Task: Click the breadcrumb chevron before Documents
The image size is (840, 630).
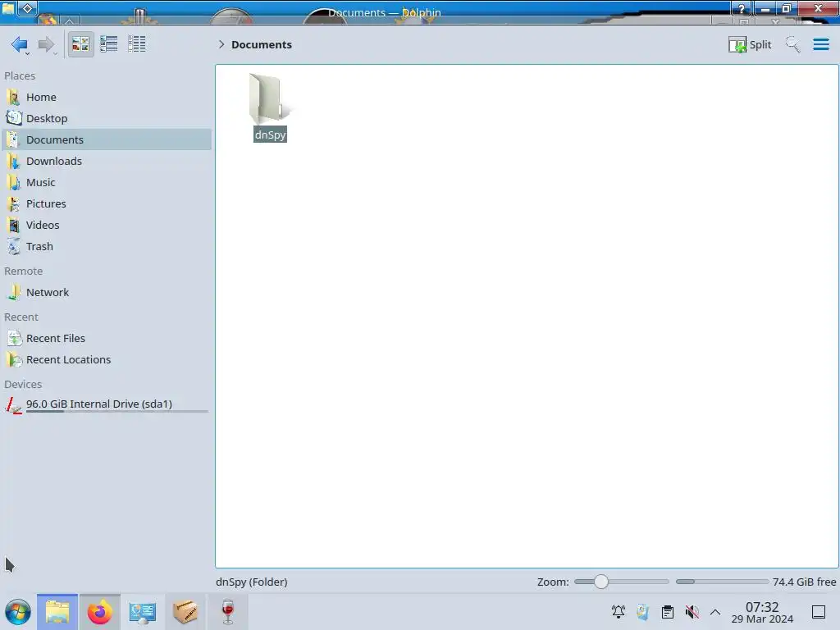Action: (221, 44)
